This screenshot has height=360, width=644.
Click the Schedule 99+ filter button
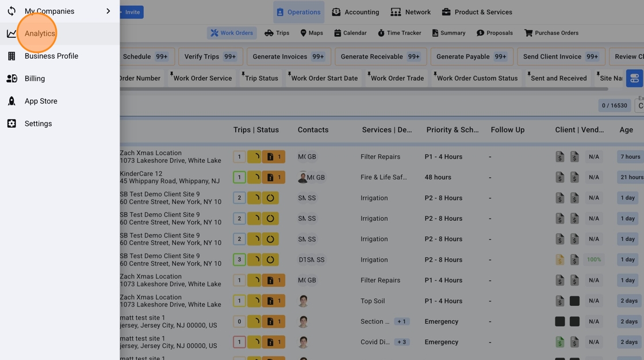147,57
